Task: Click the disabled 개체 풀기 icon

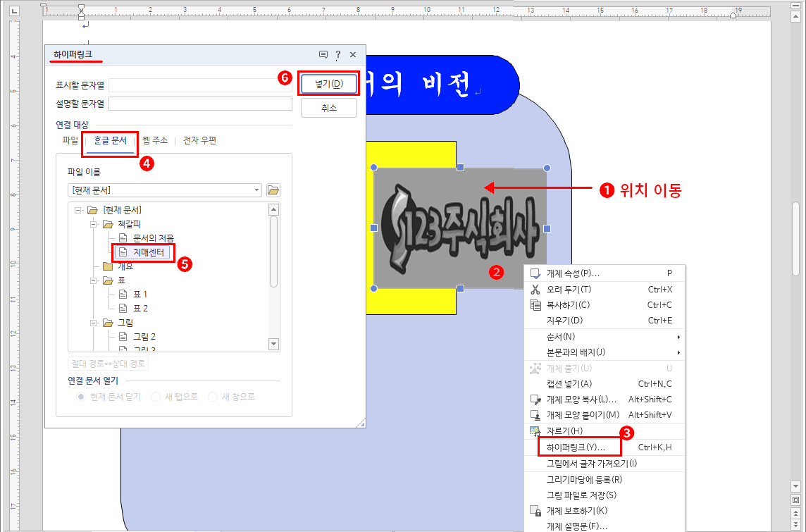Action: tap(535, 368)
